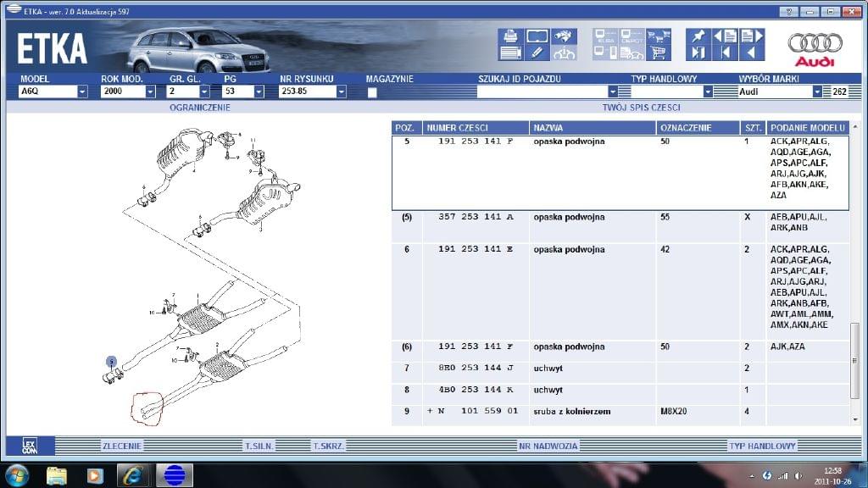
Task: Click ZLECENIE in the bottom bar
Action: tap(122, 446)
